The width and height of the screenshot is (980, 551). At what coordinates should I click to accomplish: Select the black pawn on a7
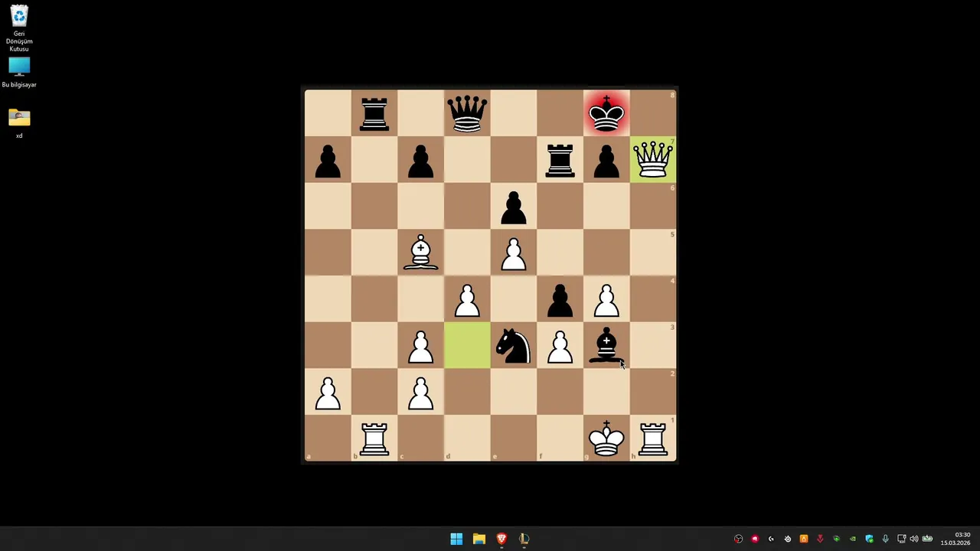tap(328, 160)
